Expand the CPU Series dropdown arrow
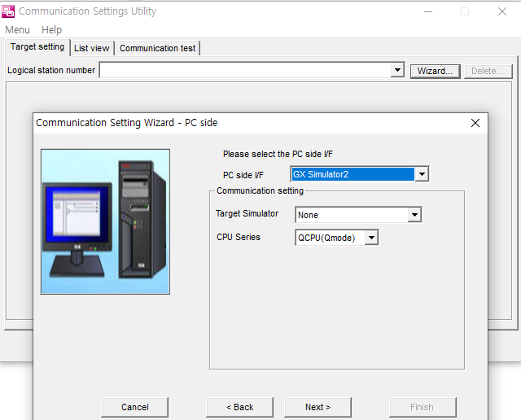 [371, 238]
